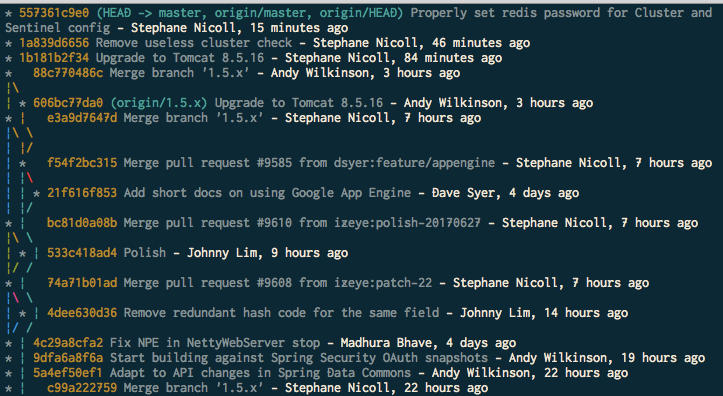Select commit hash 74a71b01ad

82,283
